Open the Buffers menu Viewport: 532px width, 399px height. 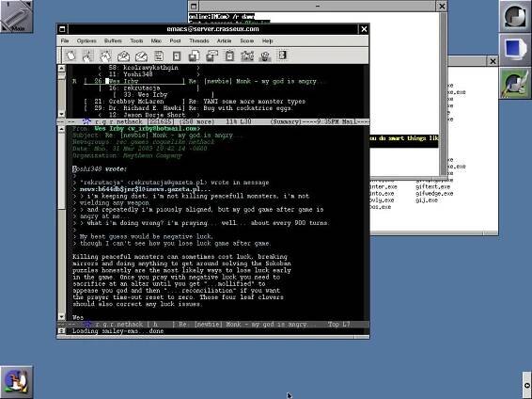click(113, 40)
